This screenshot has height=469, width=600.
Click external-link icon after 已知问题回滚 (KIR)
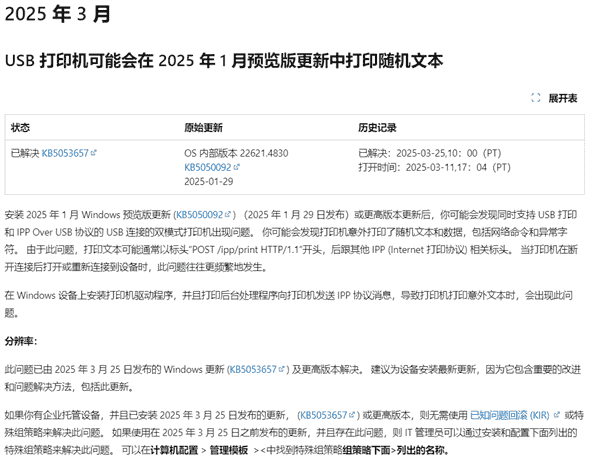[x=558, y=413]
